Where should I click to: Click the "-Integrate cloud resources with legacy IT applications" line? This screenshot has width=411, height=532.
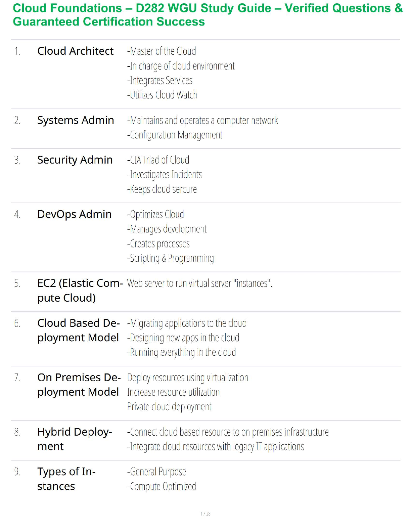[215, 447]
